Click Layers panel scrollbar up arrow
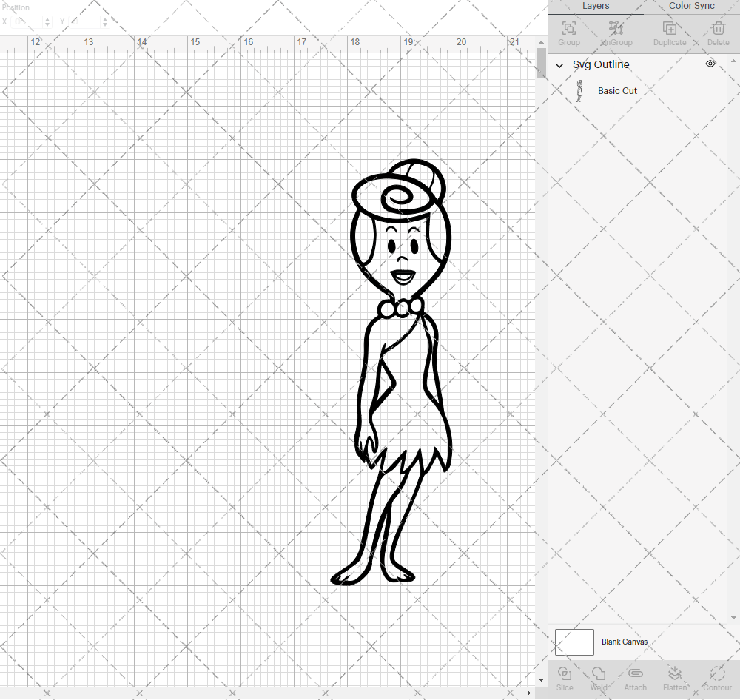The height and width of the screenshot is (700, 740). point(733,61)
